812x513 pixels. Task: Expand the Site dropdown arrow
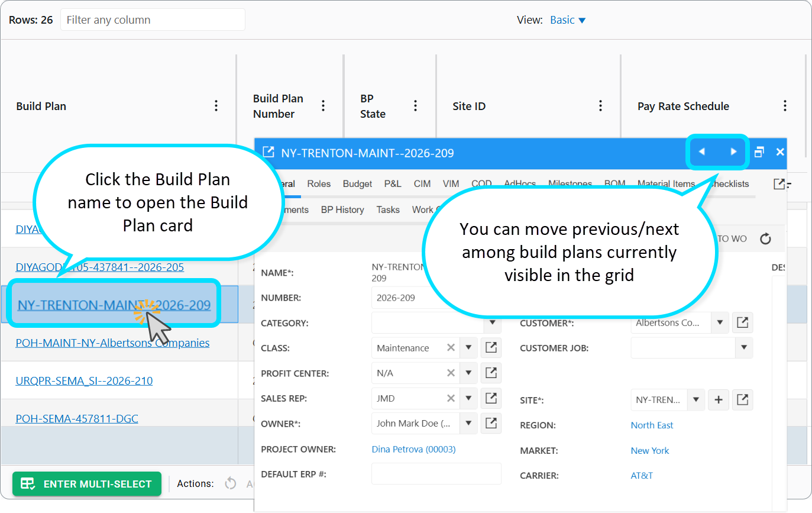[695, 400]
